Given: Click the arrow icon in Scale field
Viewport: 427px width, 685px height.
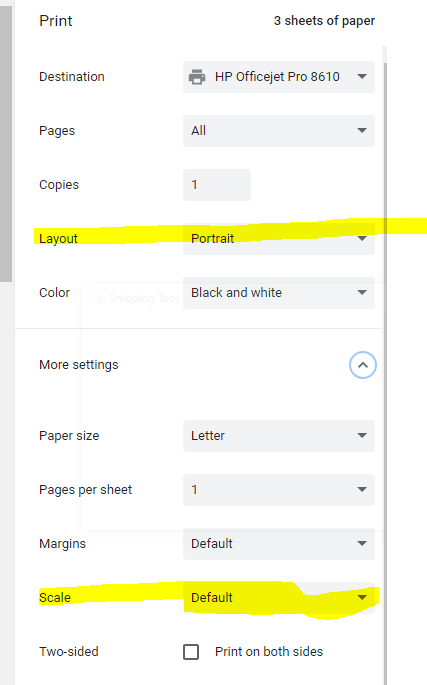Looking at the screenshot, I should (x=362, y=598).
